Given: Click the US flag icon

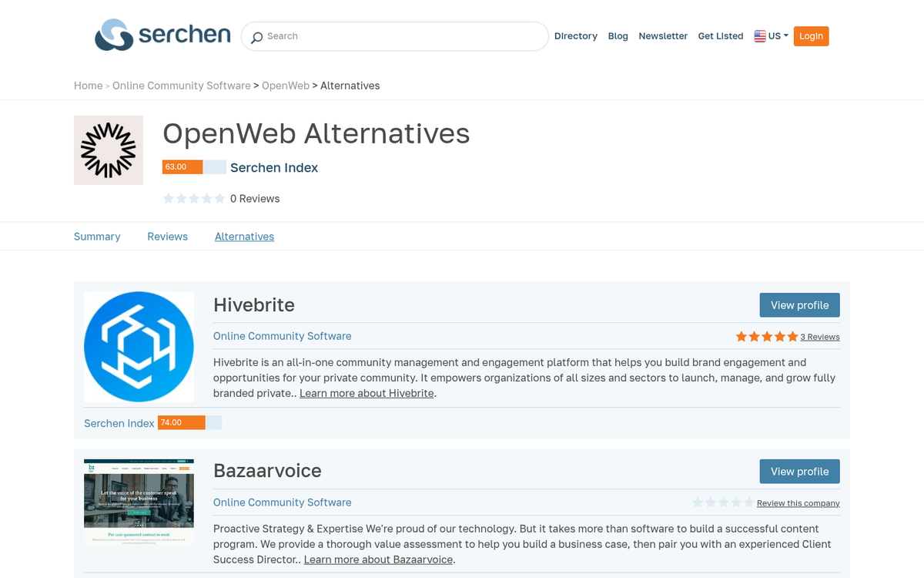Looking at the screenshot, I should (x=759, y=35).
